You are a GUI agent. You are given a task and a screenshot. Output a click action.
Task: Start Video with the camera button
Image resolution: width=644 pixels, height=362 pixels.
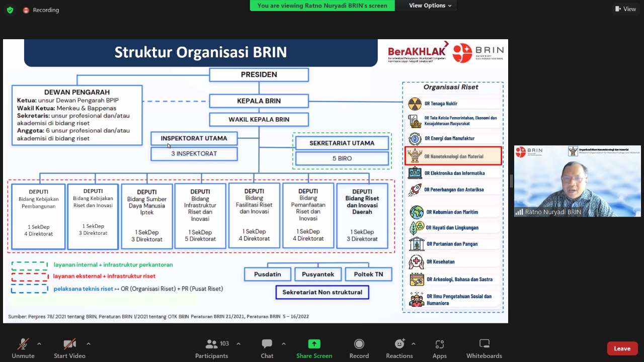(69, 348)
